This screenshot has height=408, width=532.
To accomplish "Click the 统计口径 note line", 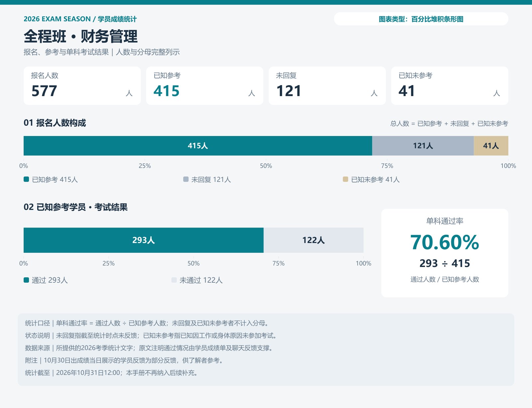I will 147,323.
